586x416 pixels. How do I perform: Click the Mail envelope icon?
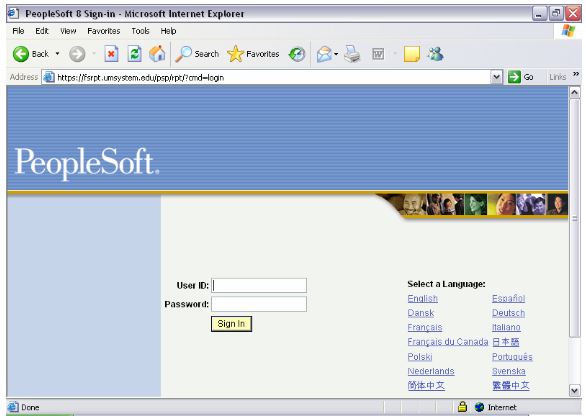324,54
